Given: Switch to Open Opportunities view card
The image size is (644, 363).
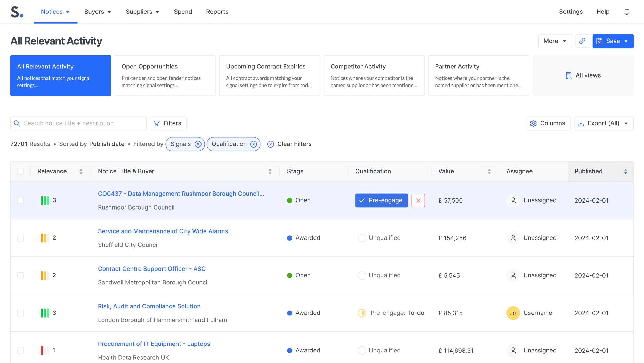Looking at the screenshot, I should [165, 75].
